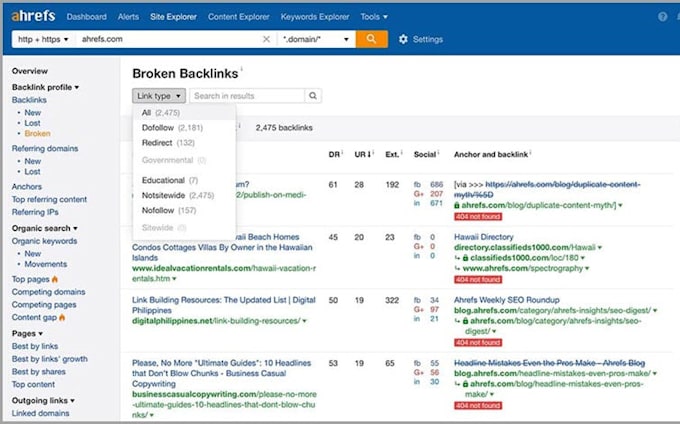This screenshot has height=424, width=680.
Task: Click the padlock icon before classifieds1000.com/loc/180
Action: click(x=465, y=258)
